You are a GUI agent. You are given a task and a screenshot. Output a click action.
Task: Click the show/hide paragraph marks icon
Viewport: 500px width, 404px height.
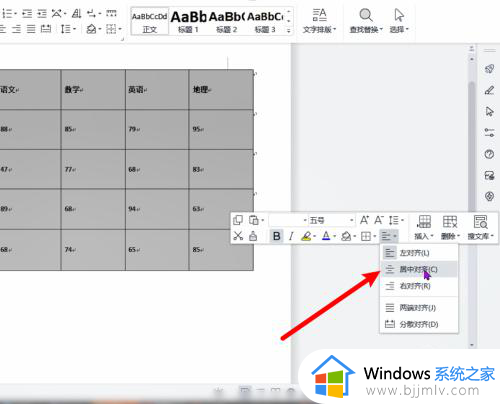coord(91,14)
